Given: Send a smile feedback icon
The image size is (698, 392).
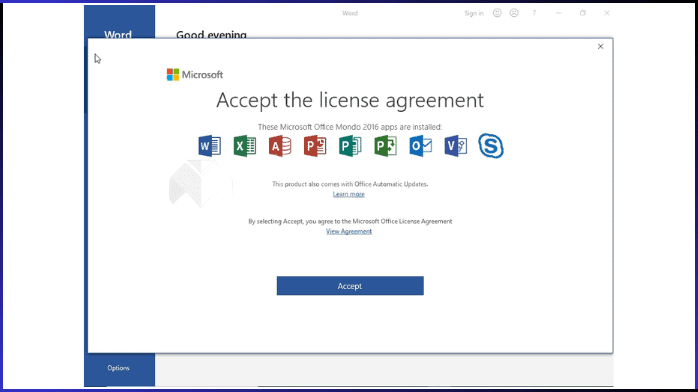Looking at the screenshot, I should pos(497,13).
